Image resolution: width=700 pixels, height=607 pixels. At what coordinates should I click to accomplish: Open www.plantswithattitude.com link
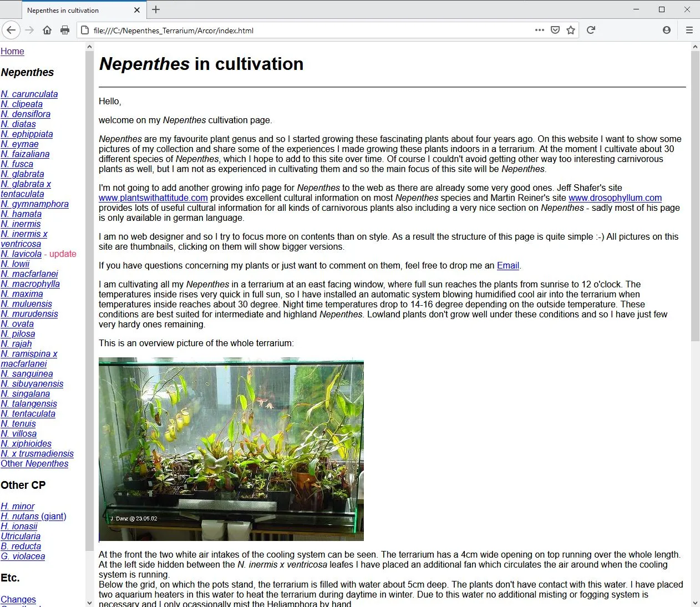153,198
